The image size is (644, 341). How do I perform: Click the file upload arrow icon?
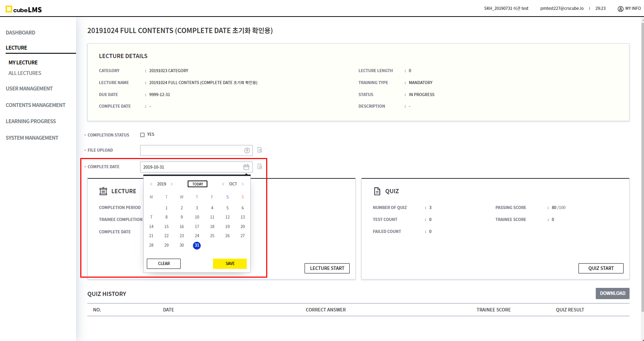point(247,151)
